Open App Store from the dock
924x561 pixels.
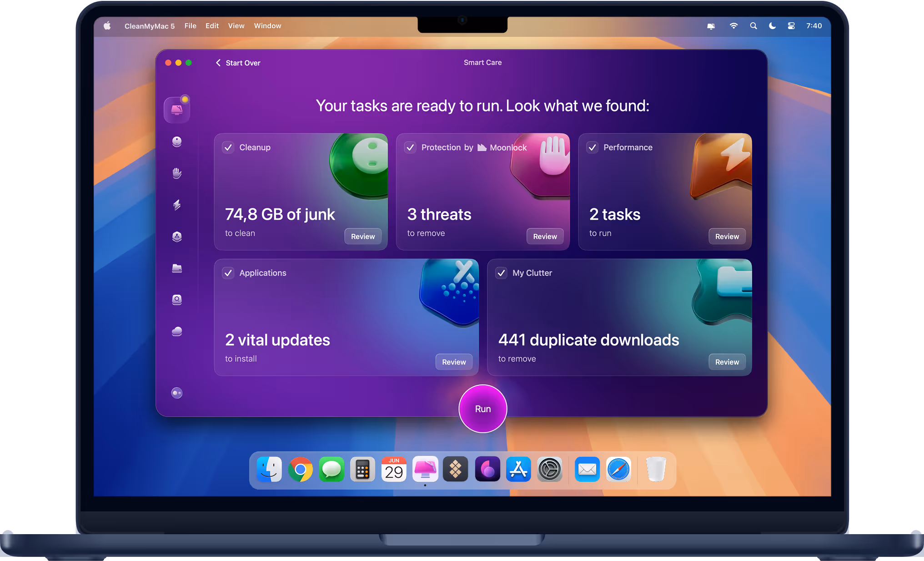(x=518, y=470)
